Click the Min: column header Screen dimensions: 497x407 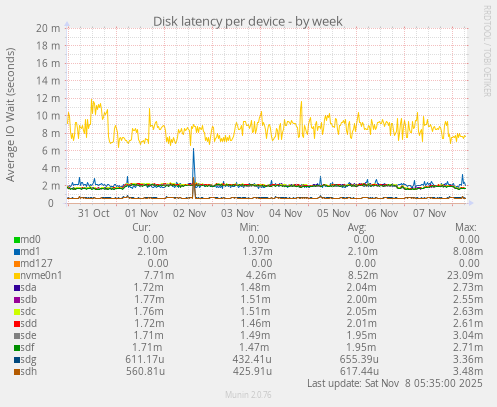coord(249,227)
